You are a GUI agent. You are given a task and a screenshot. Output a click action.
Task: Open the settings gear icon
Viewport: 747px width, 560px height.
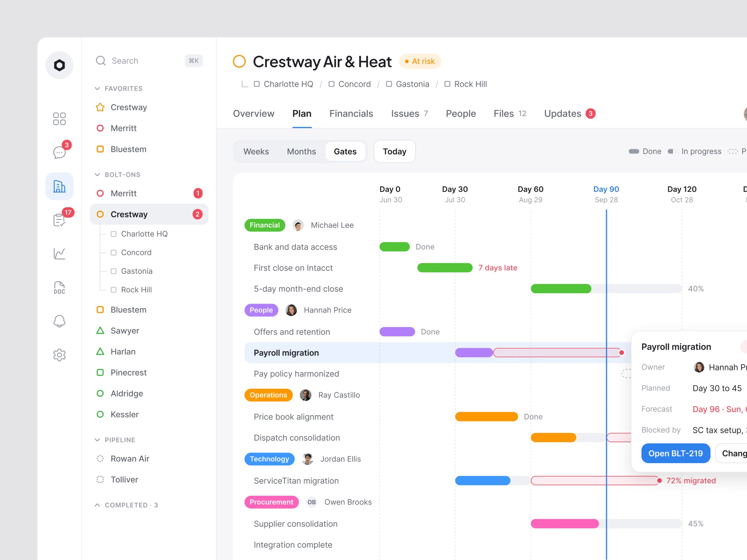point(59,355)
